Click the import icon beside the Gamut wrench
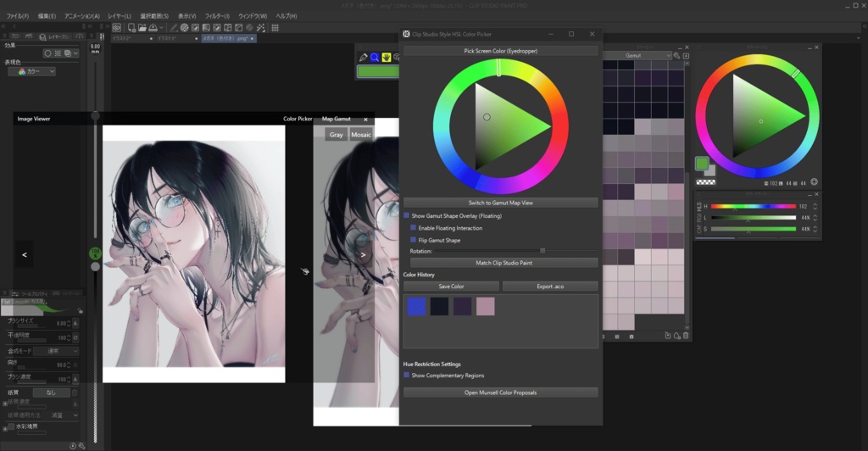The image size is (868, 451). click(686, 55)
